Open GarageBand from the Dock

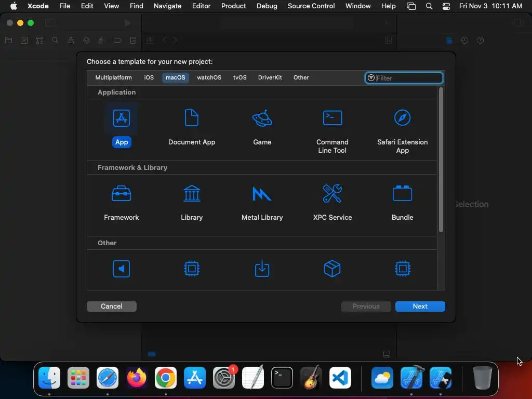pyautogui.click(x=311, y=378)
